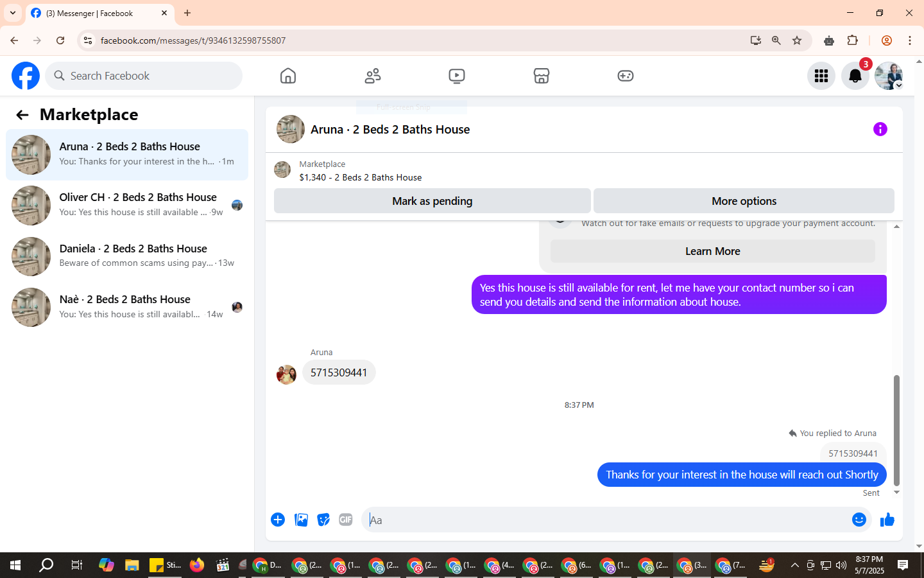Close the Messenger Facebook tab

(x=164, y=13)
